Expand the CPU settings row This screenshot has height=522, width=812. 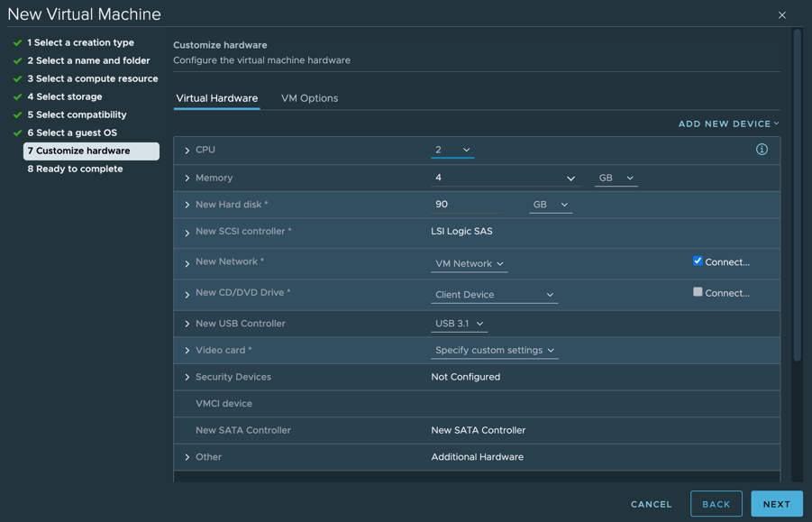(x=186, y=150)
